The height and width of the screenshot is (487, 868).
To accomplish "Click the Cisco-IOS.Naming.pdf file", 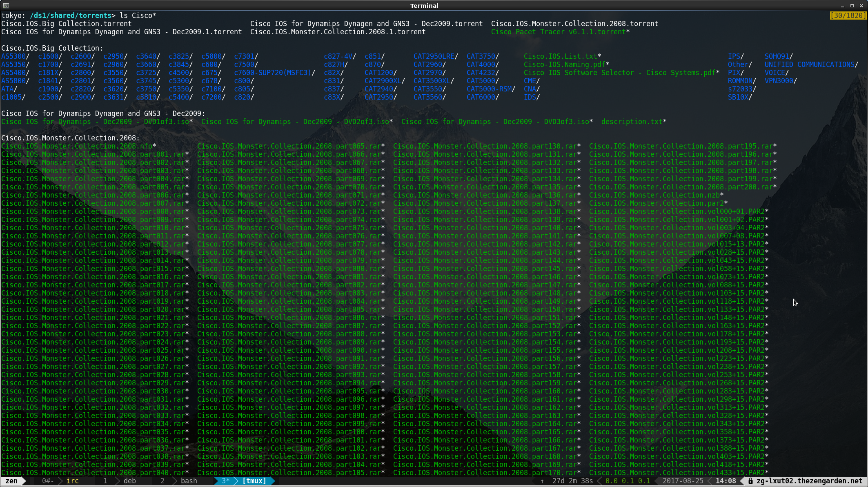I will click(565, 64).
